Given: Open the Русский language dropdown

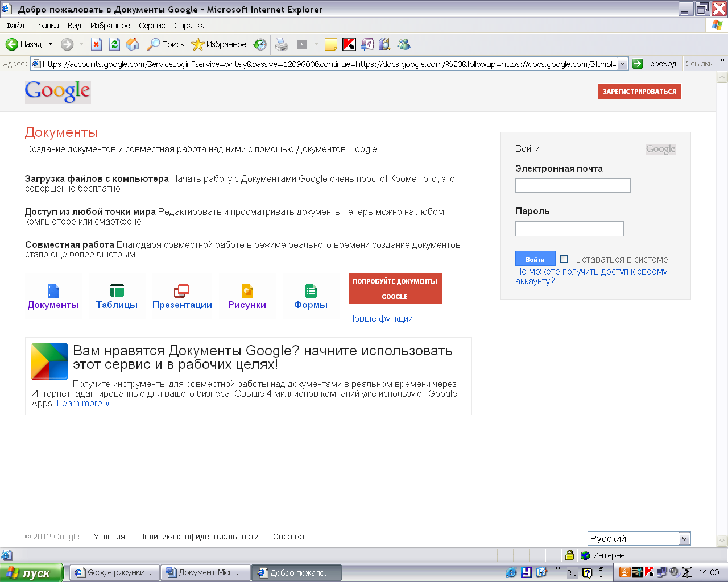Looking at the screenshot, I should [x=639, y=538].
